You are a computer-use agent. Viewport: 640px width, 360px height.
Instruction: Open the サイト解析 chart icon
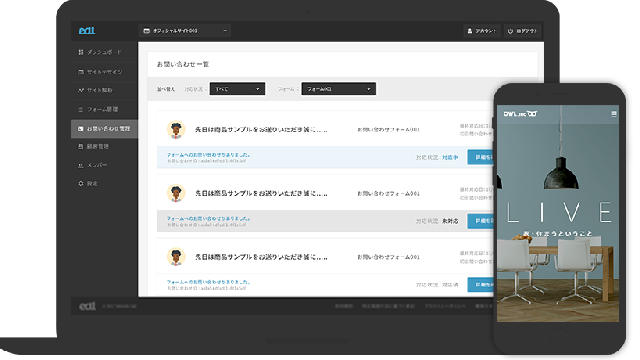(x=81, y=90)
